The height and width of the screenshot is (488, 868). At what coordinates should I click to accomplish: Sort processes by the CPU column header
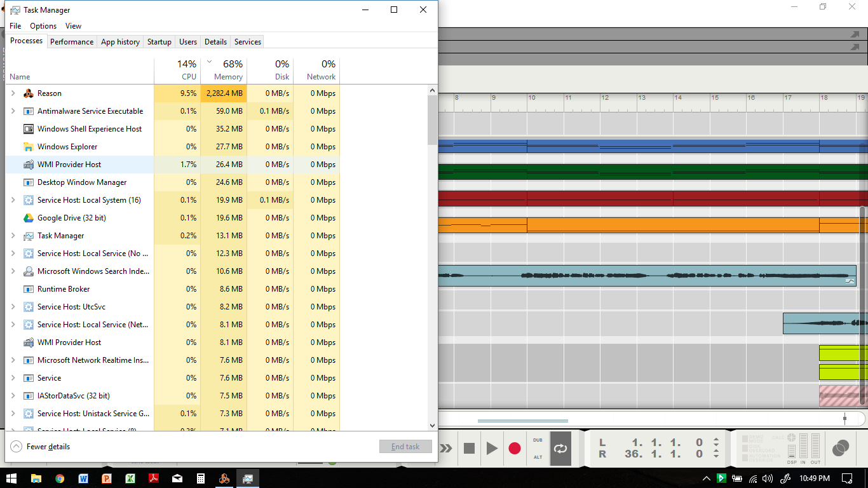point(177,70)
